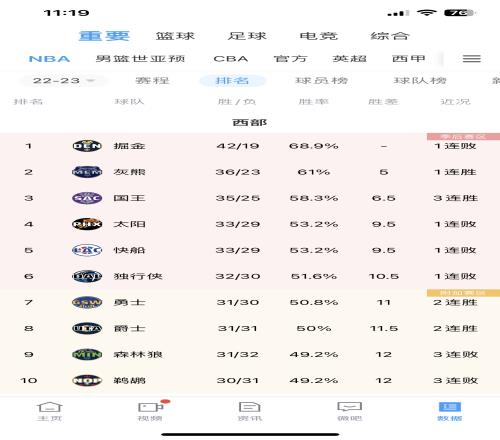Open the 独行侠 team row

tap(250, 276)
